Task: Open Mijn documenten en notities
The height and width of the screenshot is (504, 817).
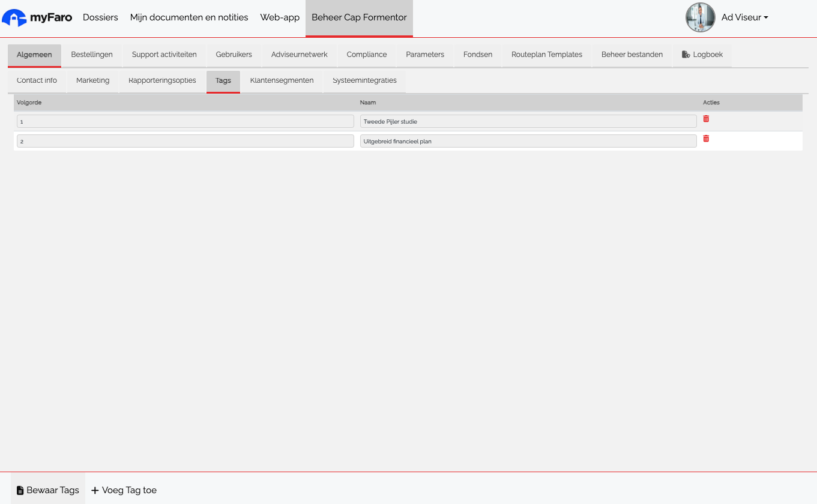Action: 189,17
